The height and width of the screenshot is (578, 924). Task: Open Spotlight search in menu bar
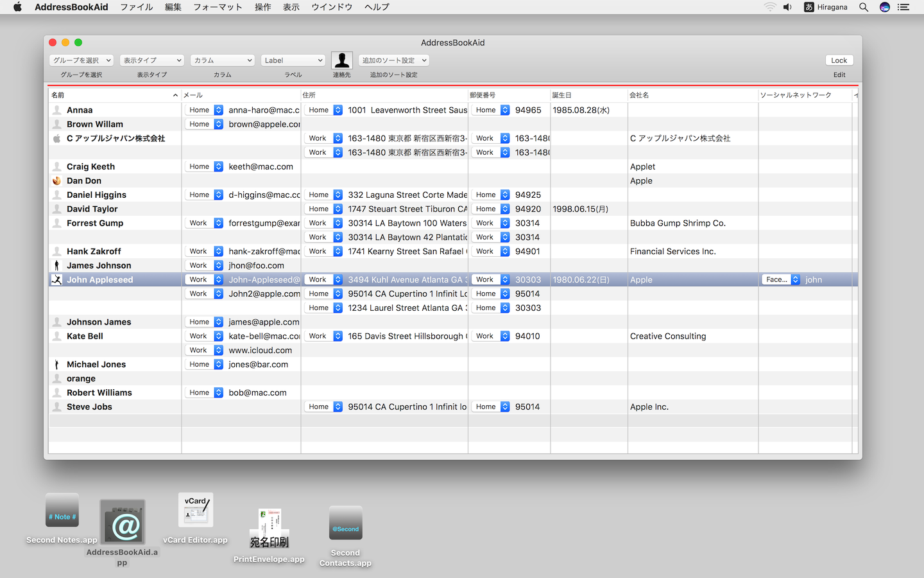(864, 7)
